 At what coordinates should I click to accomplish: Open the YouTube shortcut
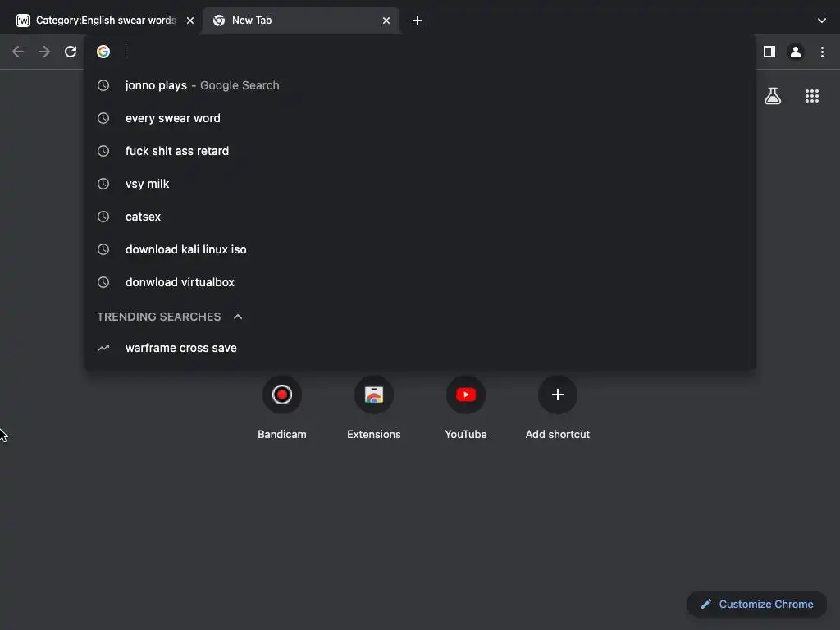[466, 407]
